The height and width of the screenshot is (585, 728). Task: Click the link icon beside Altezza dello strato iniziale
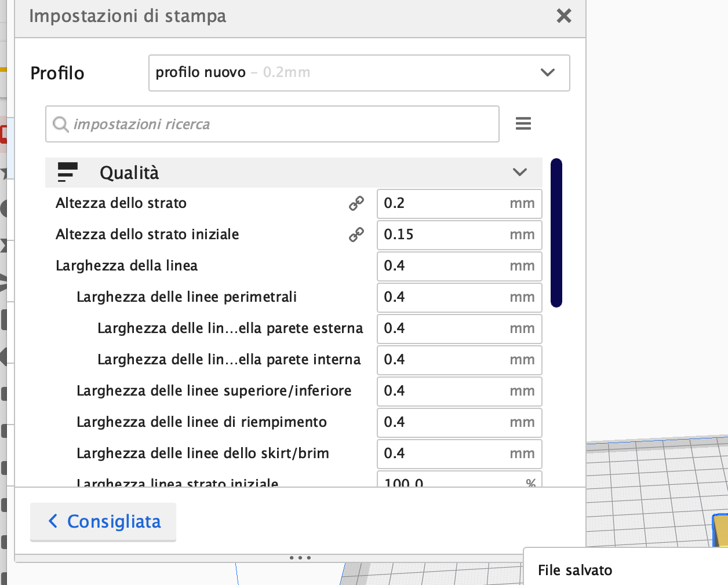(x=356, y=235)
